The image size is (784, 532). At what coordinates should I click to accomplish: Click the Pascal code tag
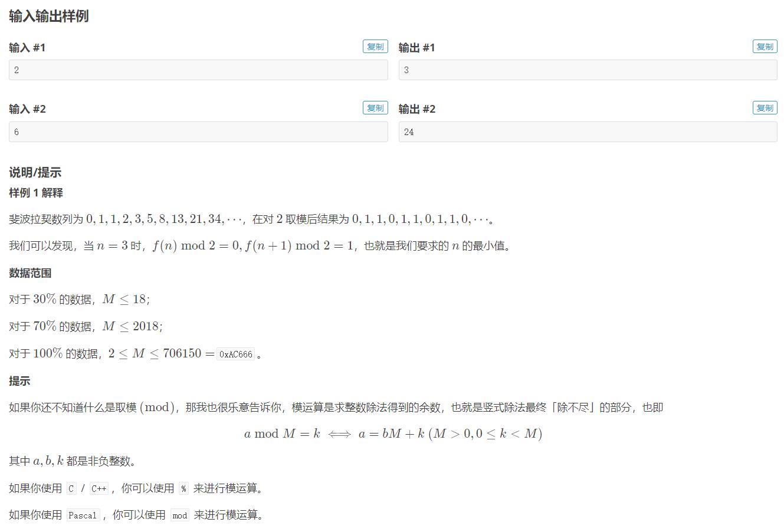[83, 515]
